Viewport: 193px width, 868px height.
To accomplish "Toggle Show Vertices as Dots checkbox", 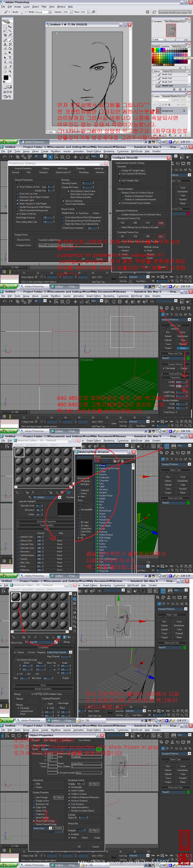I will [17, 187].
